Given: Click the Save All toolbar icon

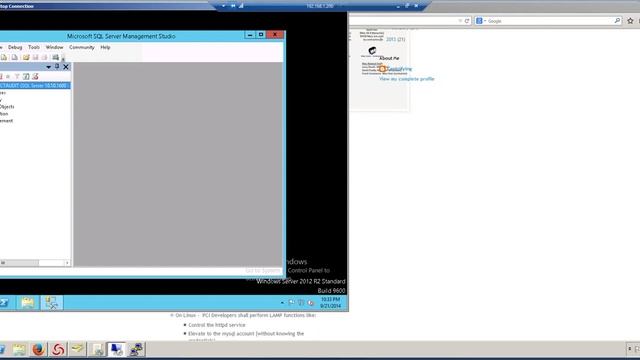Looking at the screenshot, I should (x=44, y=57).
